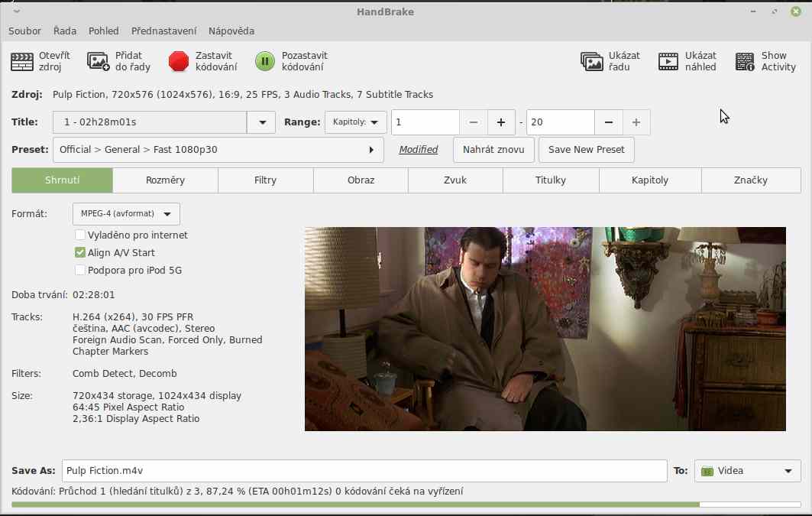The width and height of the screenshot is (812, 516).
Task: Click the Přidat do řady icon
Action: (99, 61)
